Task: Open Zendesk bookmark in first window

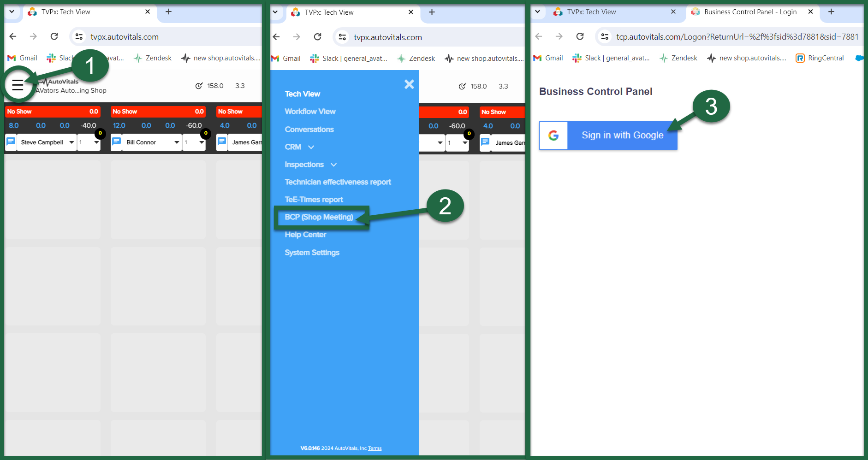Action: click(x=153, y=58)
